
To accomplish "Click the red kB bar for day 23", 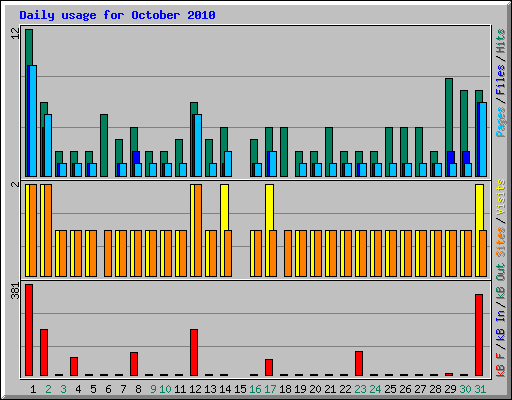I will (359, 364).
